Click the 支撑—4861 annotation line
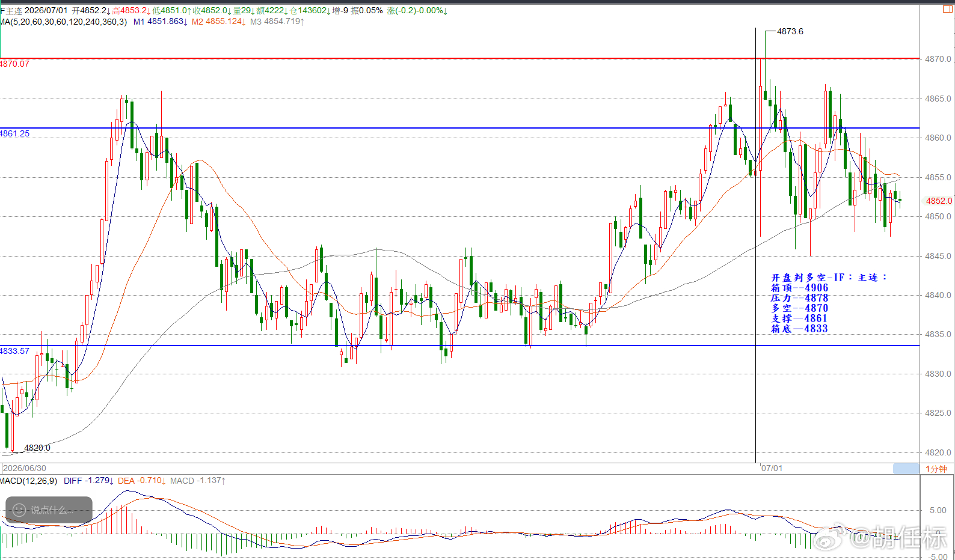 pos(800,318)
